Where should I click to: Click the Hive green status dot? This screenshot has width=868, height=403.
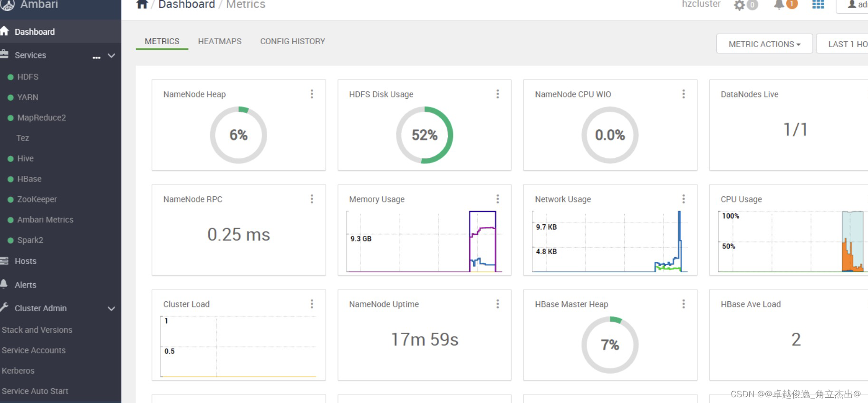point(10,159)
